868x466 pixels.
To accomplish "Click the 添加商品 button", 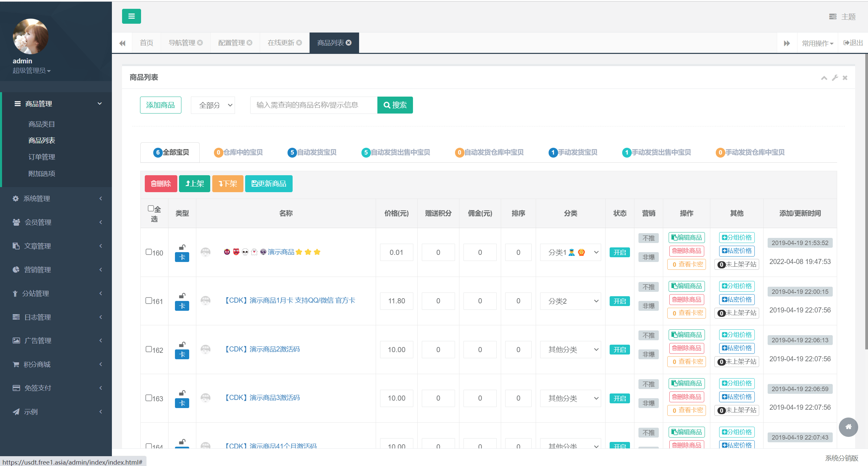I will pos(160,105).
